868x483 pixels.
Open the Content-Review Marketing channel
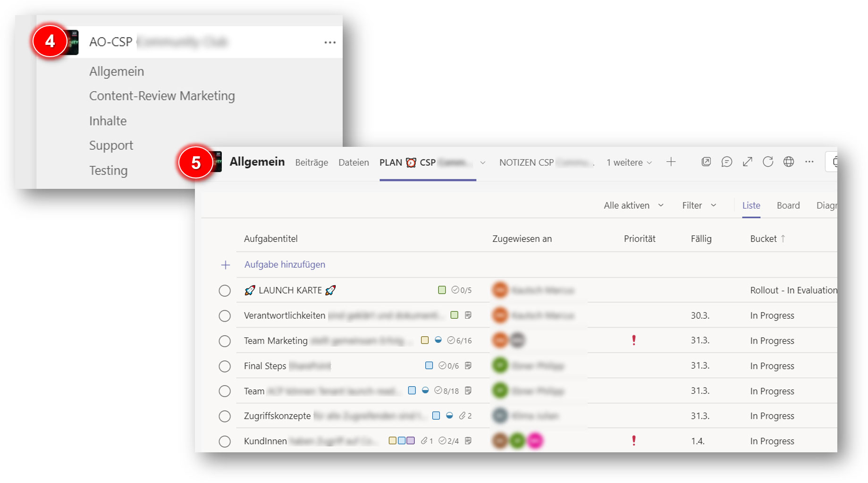(x=162, y=96)
